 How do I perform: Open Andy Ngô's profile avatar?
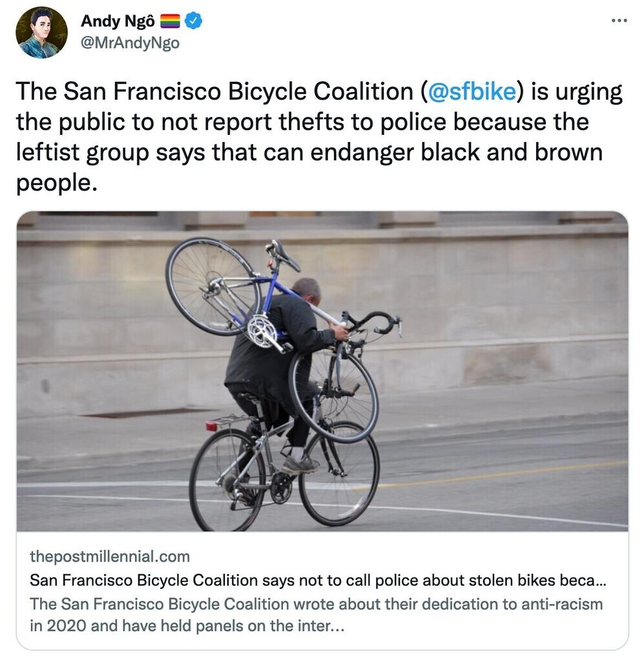pyautogui.click(x=41, y=32)
